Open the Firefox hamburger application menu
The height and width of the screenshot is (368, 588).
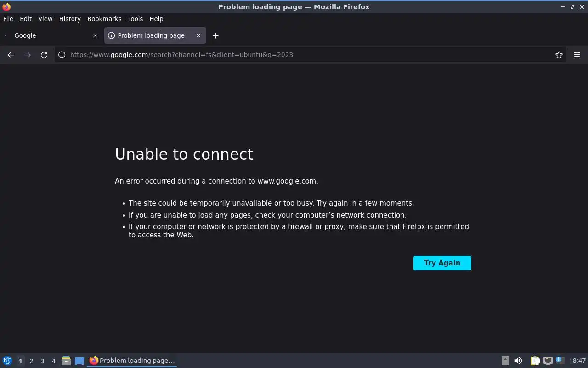pos(577,55)
